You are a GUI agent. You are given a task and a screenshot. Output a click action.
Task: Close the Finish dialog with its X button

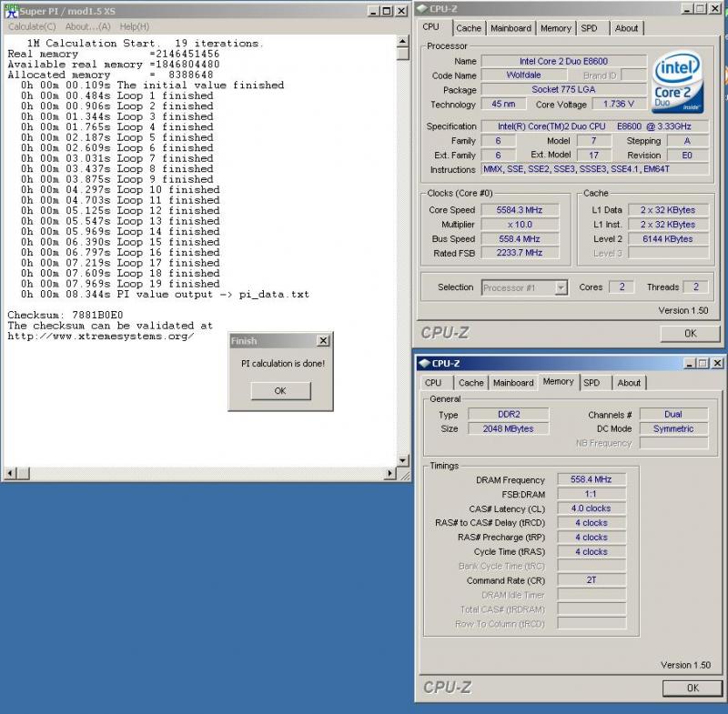click(323, 340)
